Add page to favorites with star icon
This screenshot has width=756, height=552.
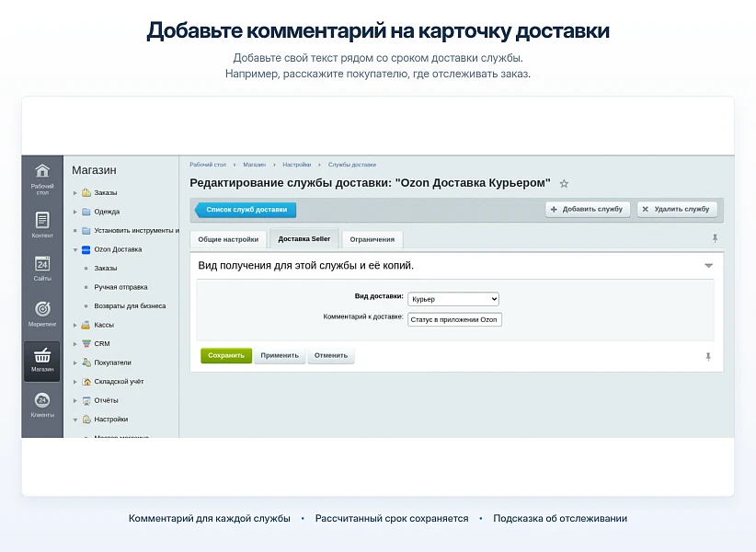[x=564, y=184]
